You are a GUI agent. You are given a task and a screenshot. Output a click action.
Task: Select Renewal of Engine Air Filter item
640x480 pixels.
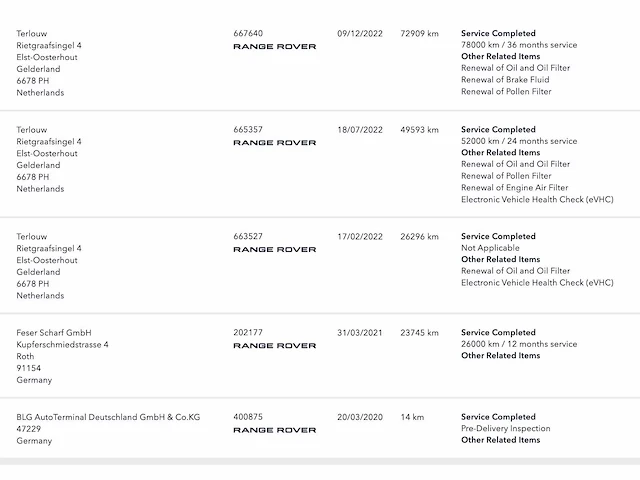pos(515,188)
